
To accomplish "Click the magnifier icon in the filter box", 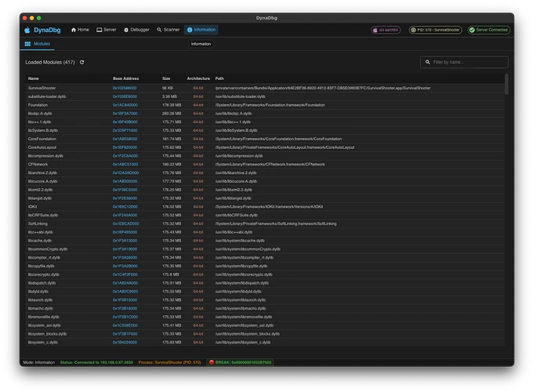I will coord(427,62).
